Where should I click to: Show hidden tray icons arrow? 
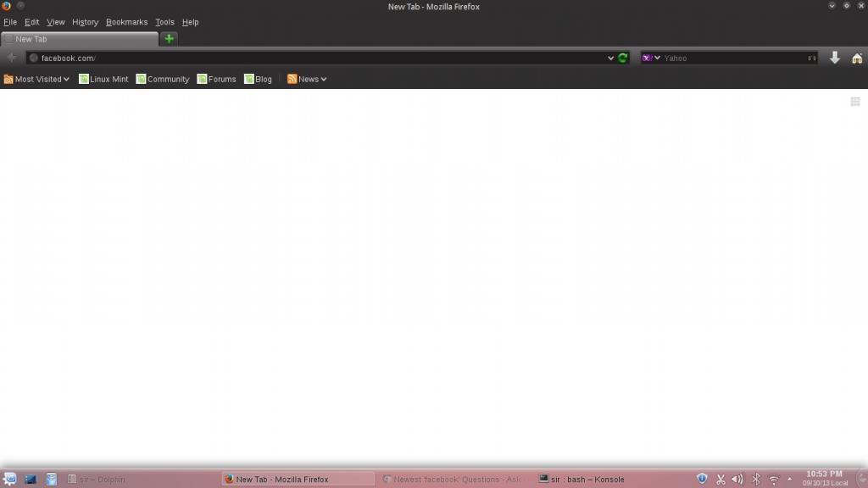click(x=789, y=480)
